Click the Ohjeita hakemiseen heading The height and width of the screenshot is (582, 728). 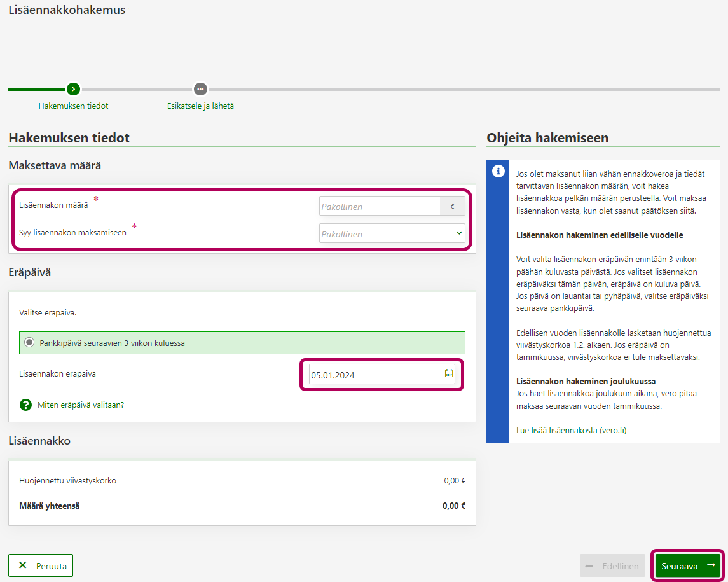[x=547, y=138]
